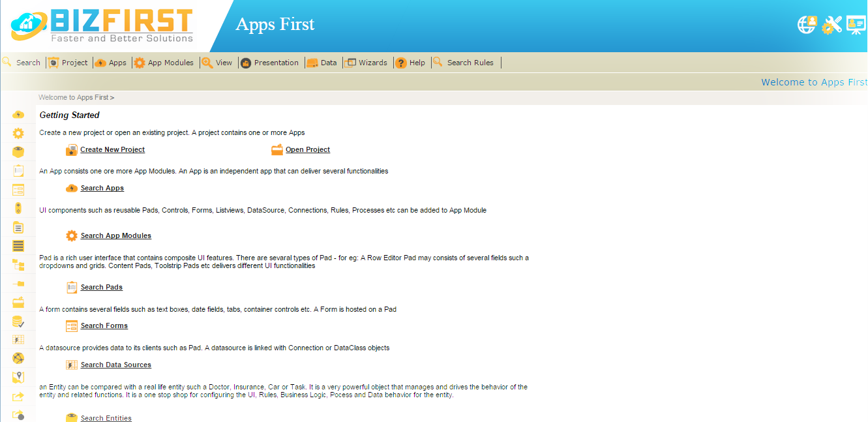868x422 pixels.
Task: Click the Search App Modules link
Action: click(116, 235)
